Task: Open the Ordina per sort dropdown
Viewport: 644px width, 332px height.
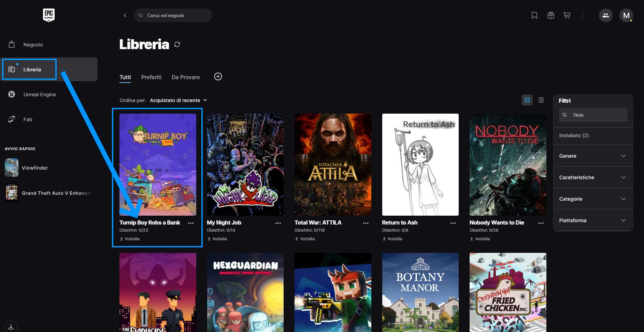Action: [178, 100]
